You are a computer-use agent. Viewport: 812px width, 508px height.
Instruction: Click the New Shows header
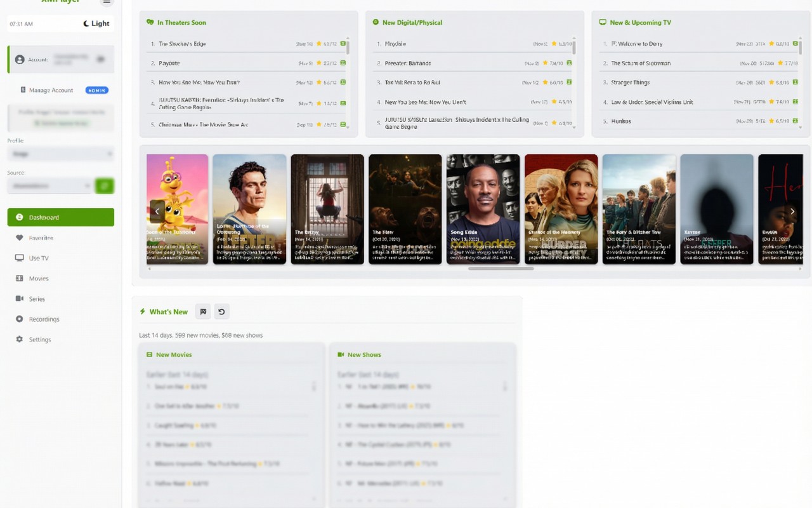click(360, 354)
